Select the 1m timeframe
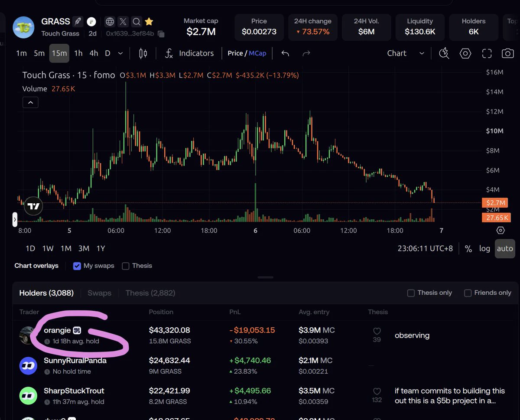This screenshot has height=420, width=520. 21,53
